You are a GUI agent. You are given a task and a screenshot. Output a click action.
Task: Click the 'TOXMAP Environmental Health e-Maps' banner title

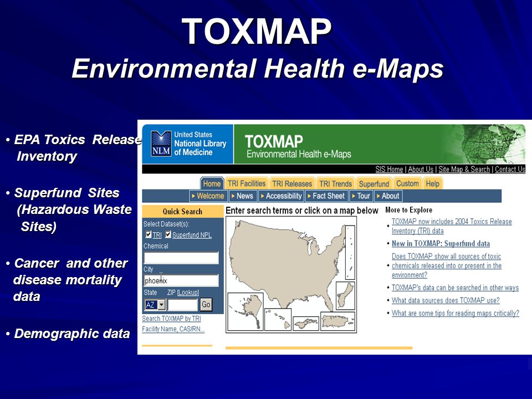pyautogui.click(x=298, y=146)
